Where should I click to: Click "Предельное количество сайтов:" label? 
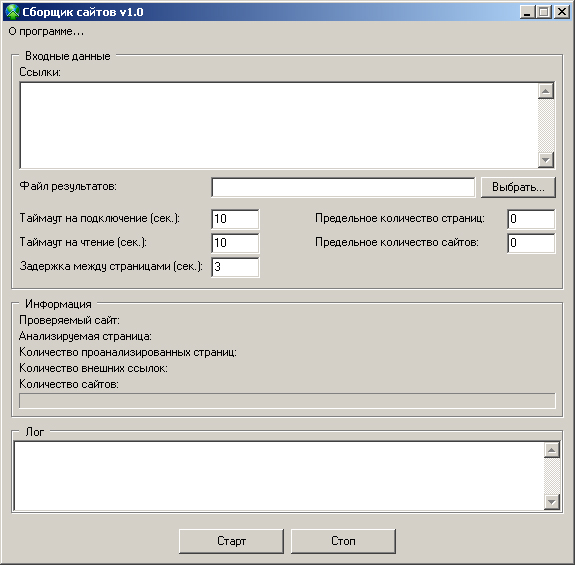tap(397, 242)
